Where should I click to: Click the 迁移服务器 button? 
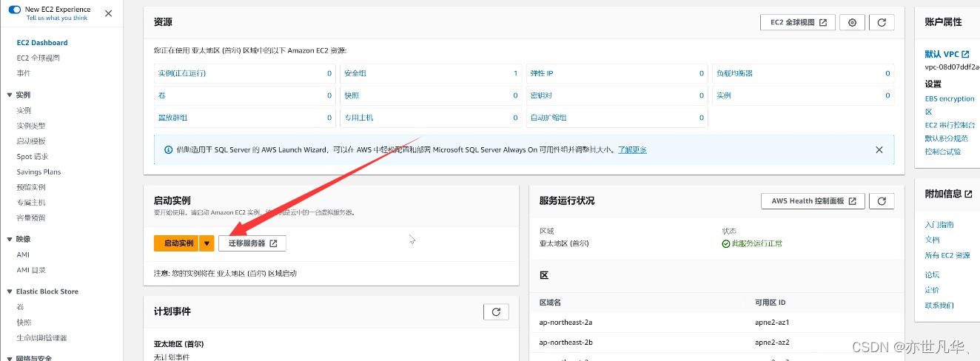pyautogui.click(x=252, y=243)
